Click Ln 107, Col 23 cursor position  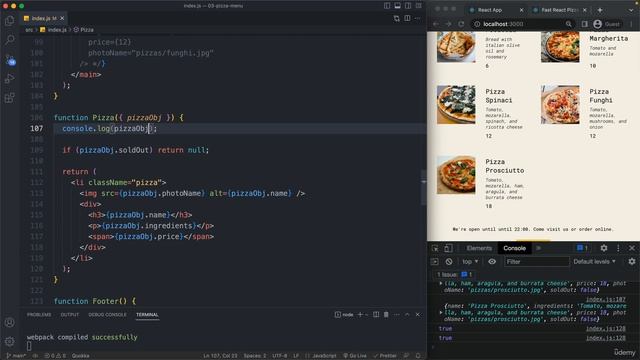(220, 356)
